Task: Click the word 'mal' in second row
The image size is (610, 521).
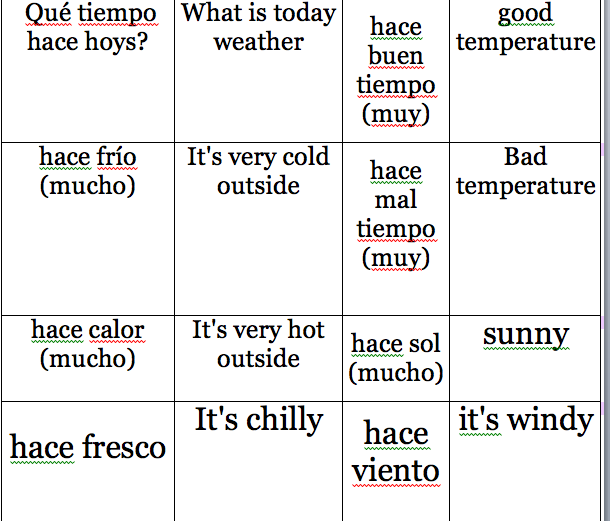Action: click(396, 200)
